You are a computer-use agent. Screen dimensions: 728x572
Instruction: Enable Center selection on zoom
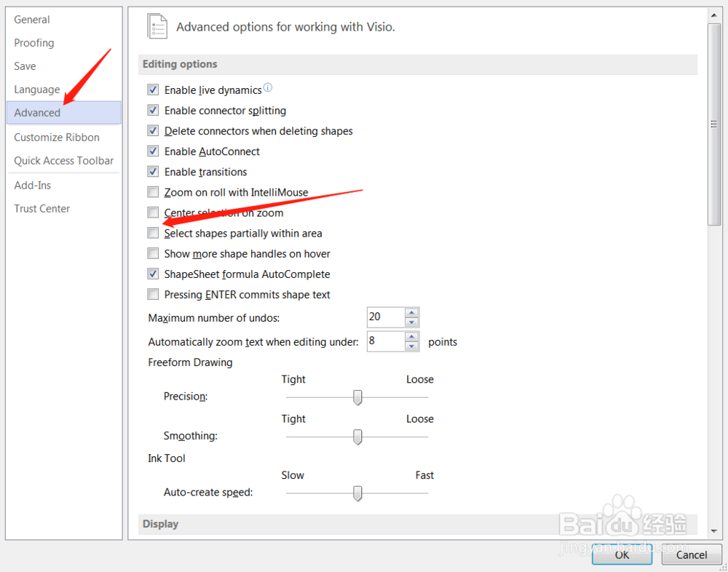[153, 212]
